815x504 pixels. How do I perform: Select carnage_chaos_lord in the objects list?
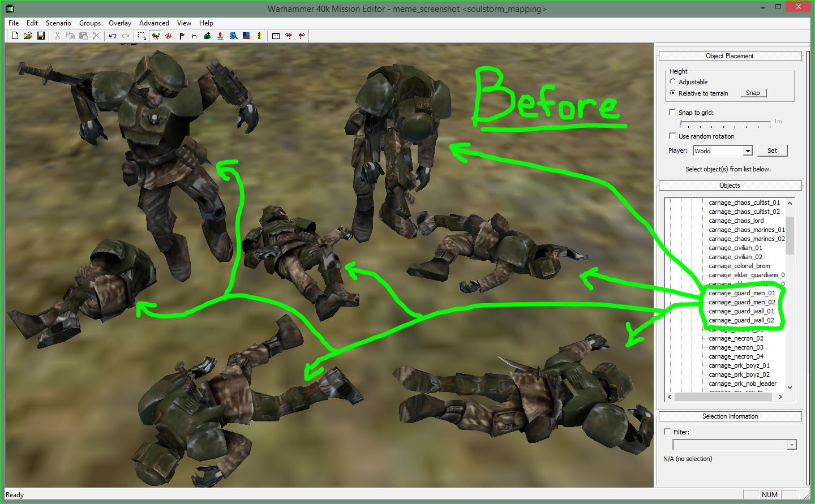(x=736, y=221)
